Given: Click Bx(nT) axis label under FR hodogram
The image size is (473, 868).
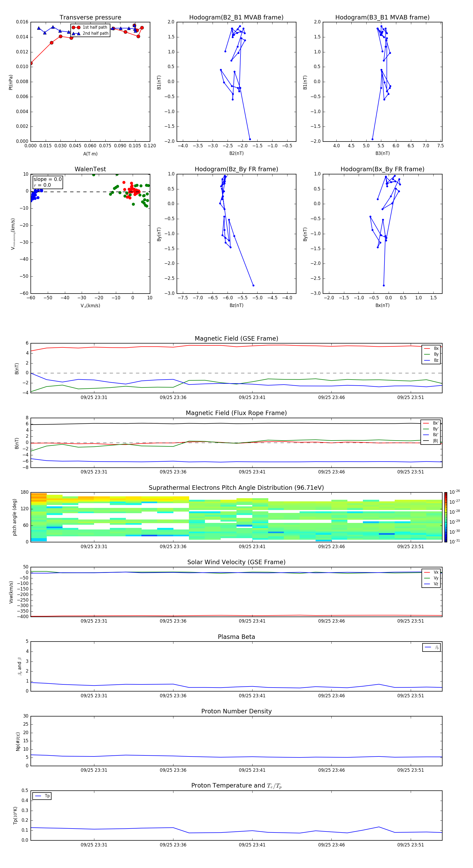Looking at the screenshot, I should [382, 305].
